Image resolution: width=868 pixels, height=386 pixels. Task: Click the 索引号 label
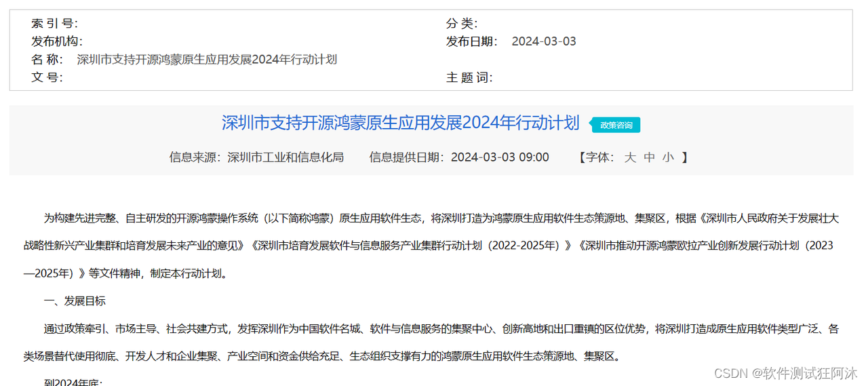[x=54, y=24]
